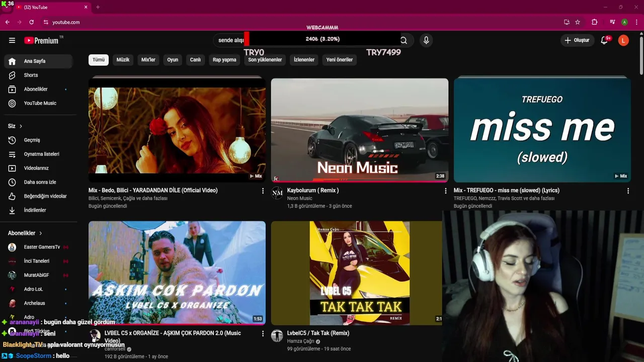Expand the Abonelikler section heading
The height and width of the screenshot is (362, 644).
(x=25, y=233)
